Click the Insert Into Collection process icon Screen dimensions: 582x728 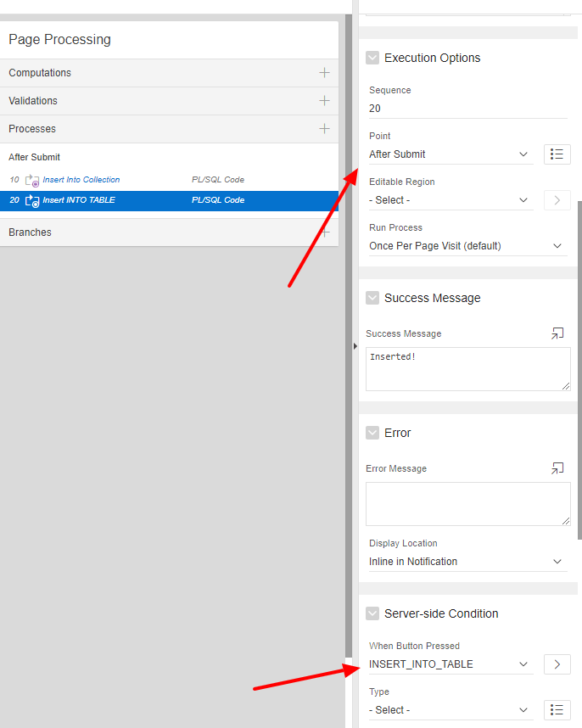32,180
